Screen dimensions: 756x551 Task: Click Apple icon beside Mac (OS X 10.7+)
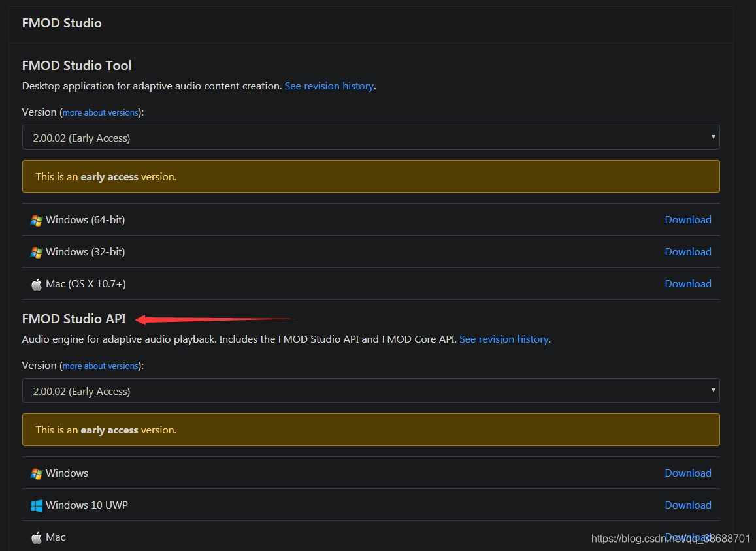point(36,284)
